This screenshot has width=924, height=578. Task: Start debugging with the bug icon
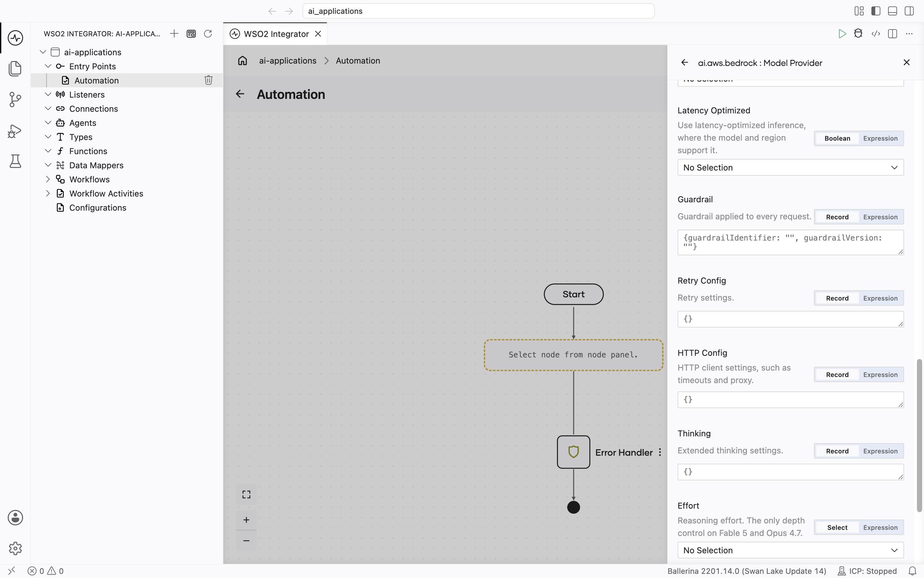pyautogui.click(x=858, y=34)
